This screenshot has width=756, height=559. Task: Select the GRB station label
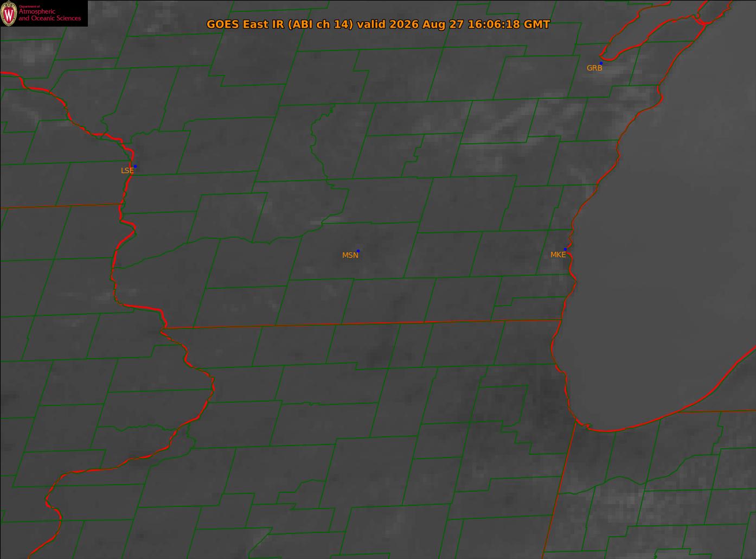tap(594, 68)
